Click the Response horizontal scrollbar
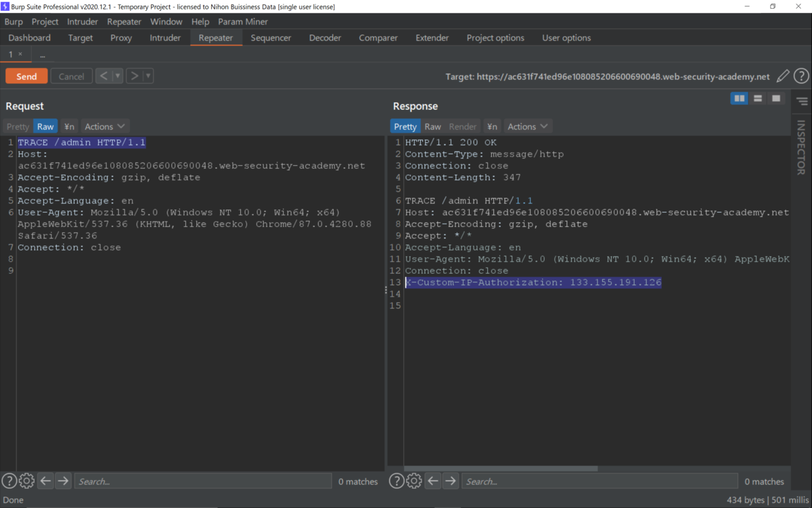The image size is (812, 508). pyautogui.click(x=501, y=468)
